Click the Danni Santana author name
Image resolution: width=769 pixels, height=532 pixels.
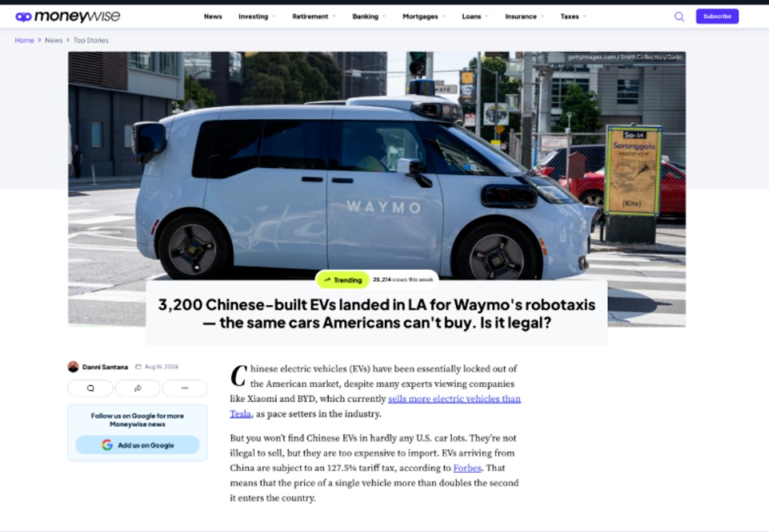tap(105, 367)
